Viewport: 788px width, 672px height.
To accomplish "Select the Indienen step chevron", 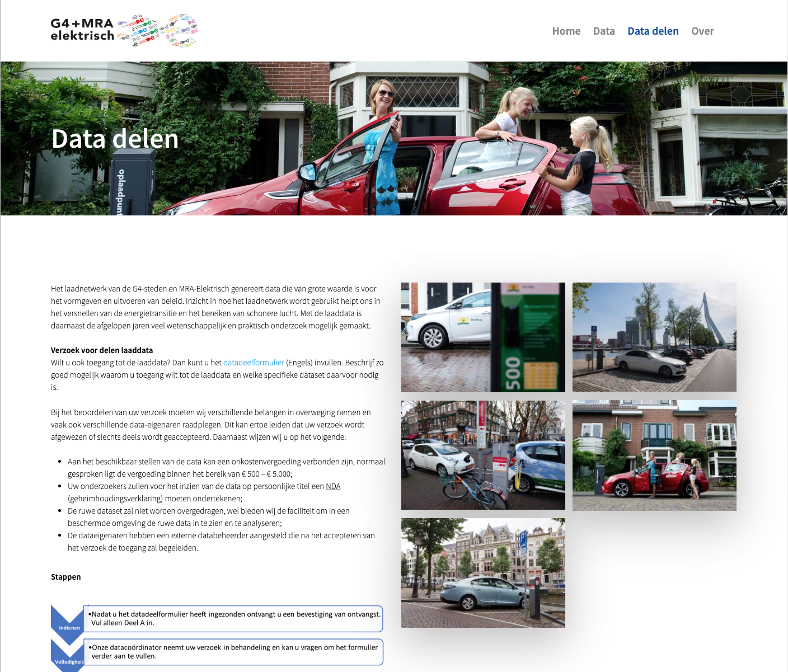I will (68, 623).
